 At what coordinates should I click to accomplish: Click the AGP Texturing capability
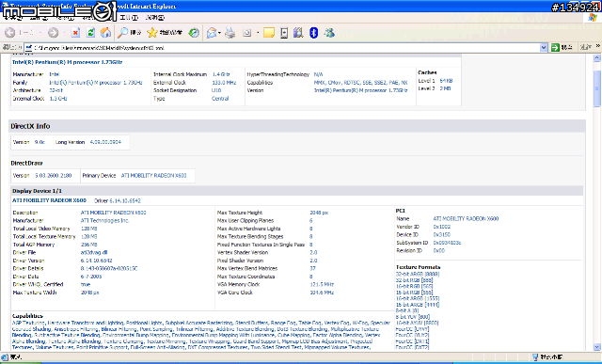[x=28, y=323]
